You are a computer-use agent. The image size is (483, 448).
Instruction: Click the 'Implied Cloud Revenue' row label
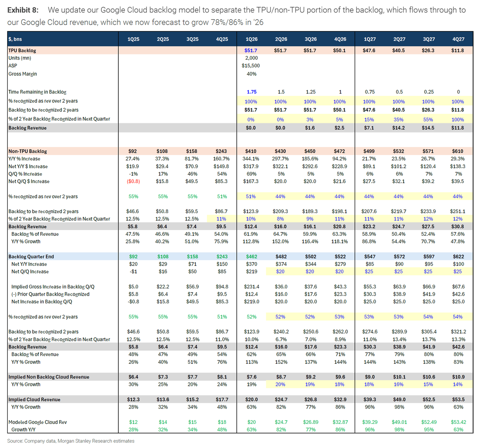tap(34, 400)
